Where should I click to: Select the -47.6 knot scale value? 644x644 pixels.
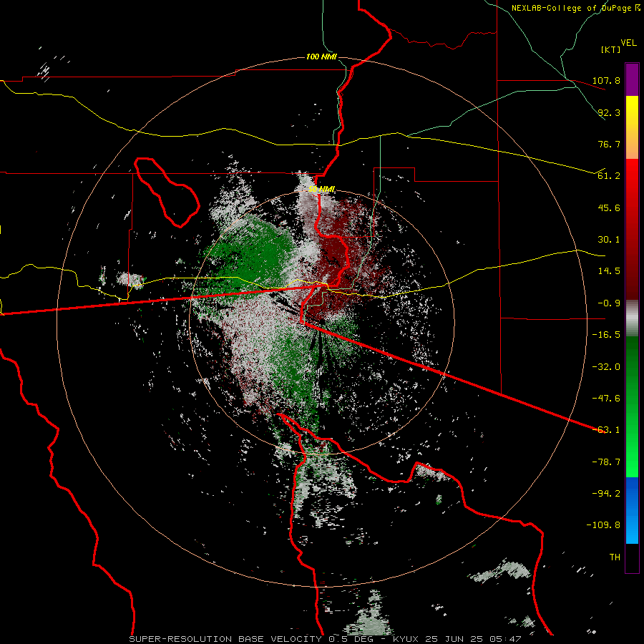(x=607, y=399)
